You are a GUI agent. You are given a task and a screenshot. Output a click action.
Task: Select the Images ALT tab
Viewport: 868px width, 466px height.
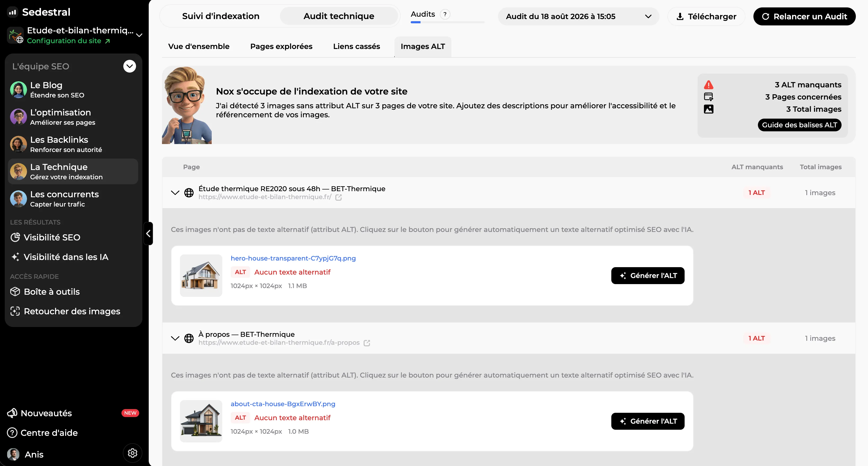pos(423,47)
